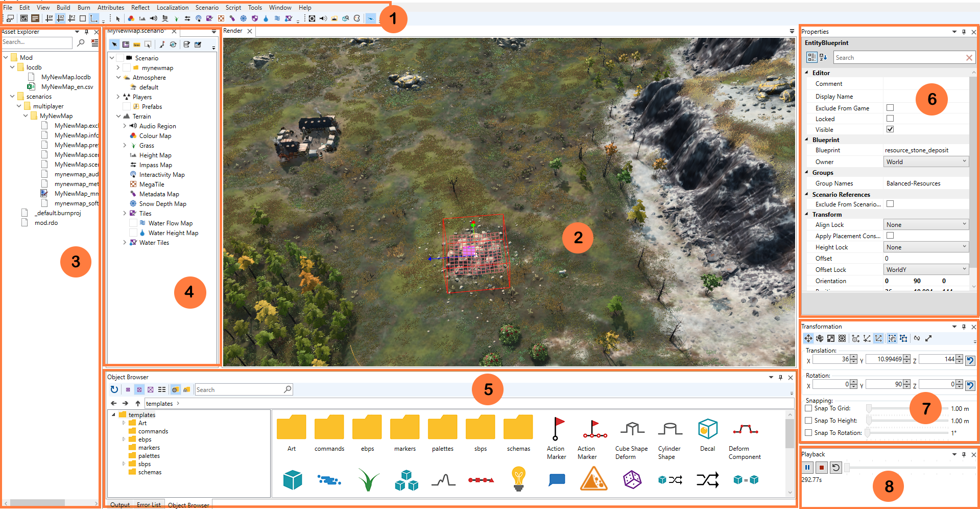Enable Snap To Rotation
980x509 pixels.
808,433
